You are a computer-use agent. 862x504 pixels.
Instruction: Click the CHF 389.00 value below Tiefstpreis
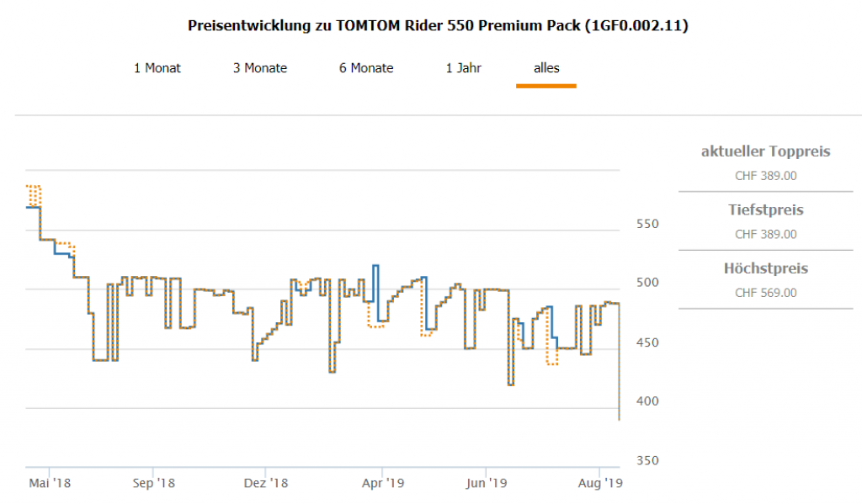click(765, 235)
